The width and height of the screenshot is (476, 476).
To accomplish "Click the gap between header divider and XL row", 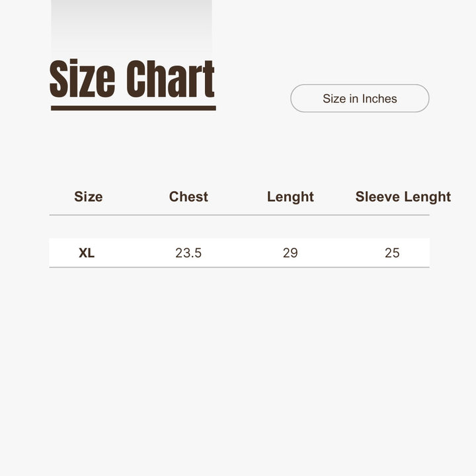I will (x=238, y=227).
